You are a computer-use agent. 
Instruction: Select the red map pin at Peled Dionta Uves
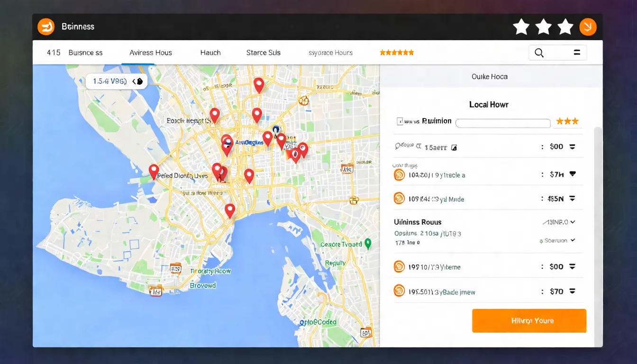pos(154,171)
